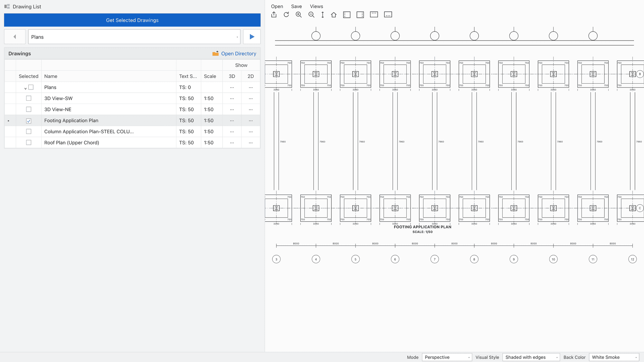Click the blue play arrow button
Screen dimensions: 644x362
252,37
